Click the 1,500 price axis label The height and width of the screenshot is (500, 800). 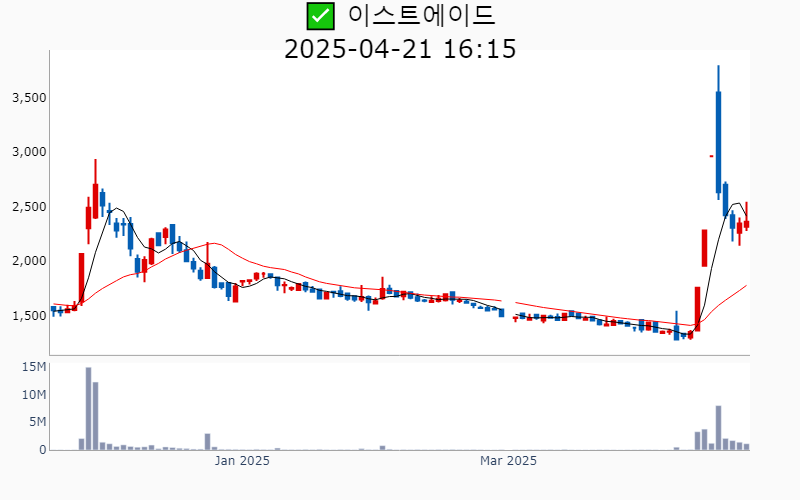pyautogui.click(x=29, y=316)
